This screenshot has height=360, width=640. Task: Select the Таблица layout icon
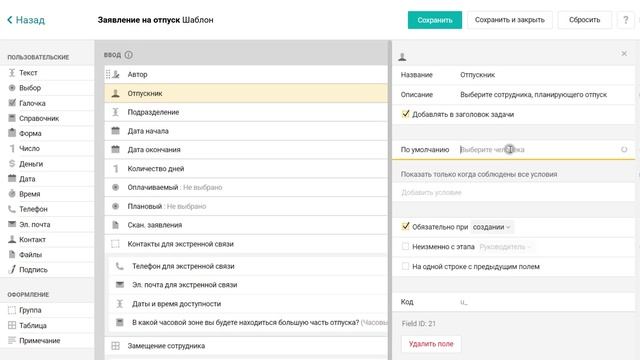(12, 325)
